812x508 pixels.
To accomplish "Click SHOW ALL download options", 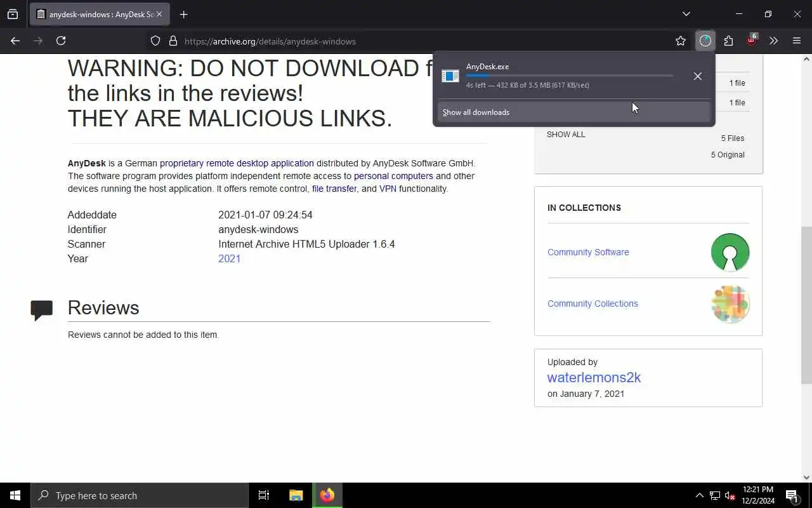I will [x=566, y=135].
